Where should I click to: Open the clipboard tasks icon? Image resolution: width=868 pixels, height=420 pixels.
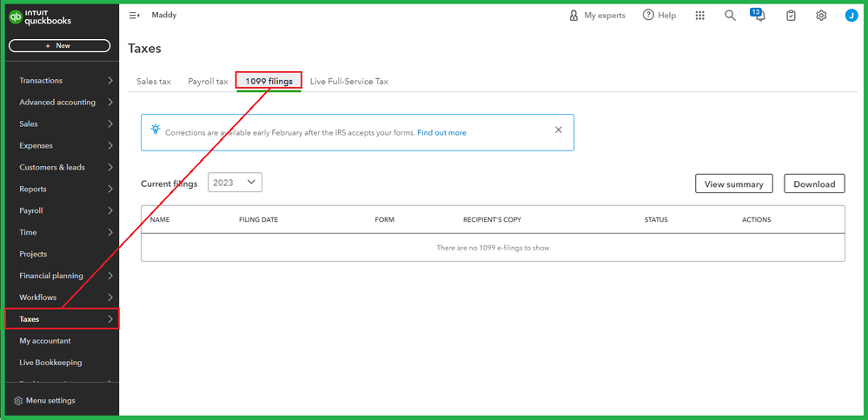click(x=791, y=16)
